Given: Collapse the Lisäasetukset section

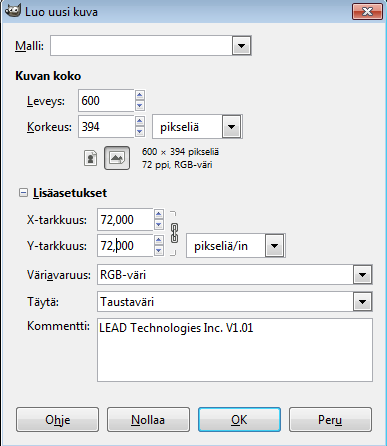Looking at the screenshot, I should click(23, 193).
